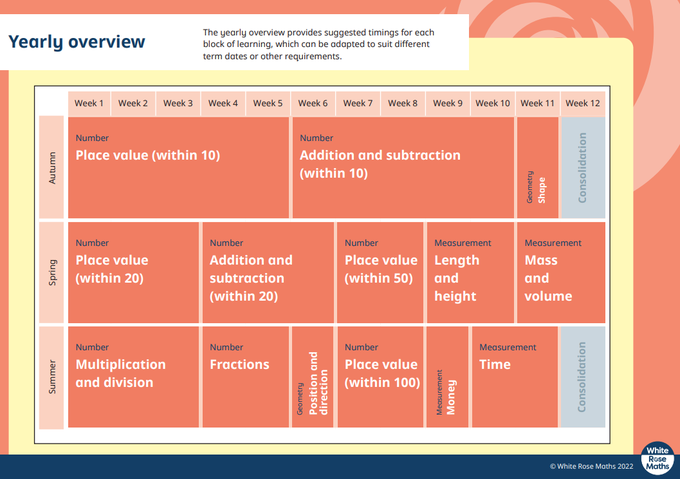The width and height of the screenshot is (680, 479).
Task: Select the Week 8 column header
Action: click(x=402, y=103)
